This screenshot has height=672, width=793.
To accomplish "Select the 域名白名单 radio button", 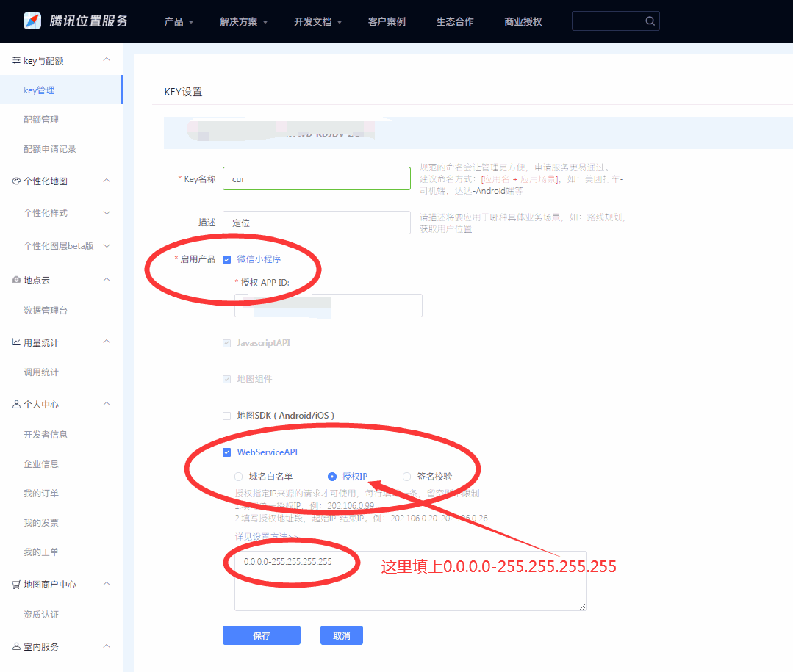I will [x=238, y=477].
